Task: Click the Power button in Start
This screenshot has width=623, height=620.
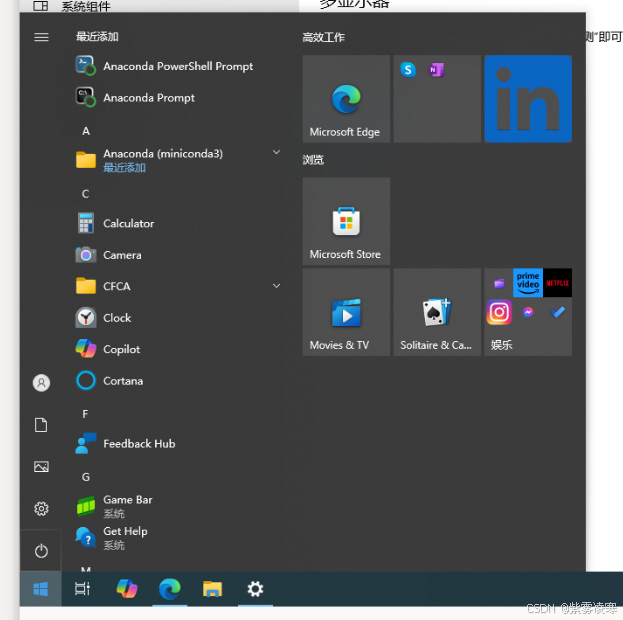Action: (x=41, y=551)
